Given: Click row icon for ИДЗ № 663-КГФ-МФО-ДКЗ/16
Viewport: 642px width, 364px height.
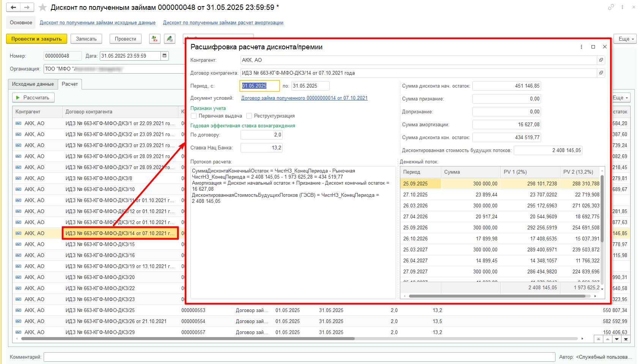Looking at the screenshot, I should pyautogui.click(x=18, y=255).
